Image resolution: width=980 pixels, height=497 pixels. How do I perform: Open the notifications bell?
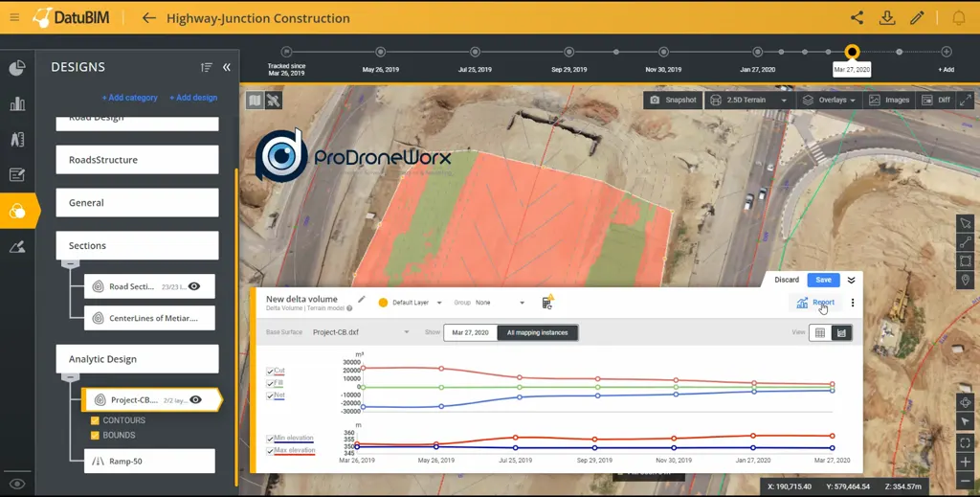pyautogui.click(x=958, y=17)
